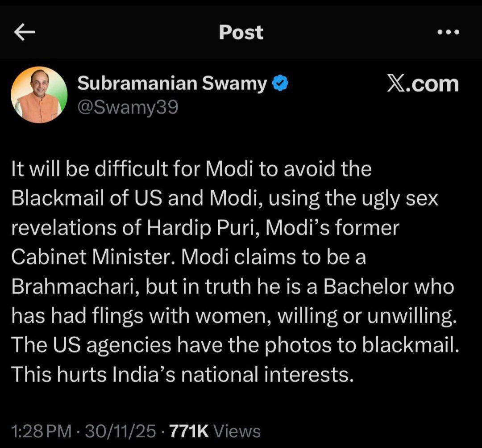Click the X.com label text
This screenshot has height=448, width=482.
(x=423, y=84)
